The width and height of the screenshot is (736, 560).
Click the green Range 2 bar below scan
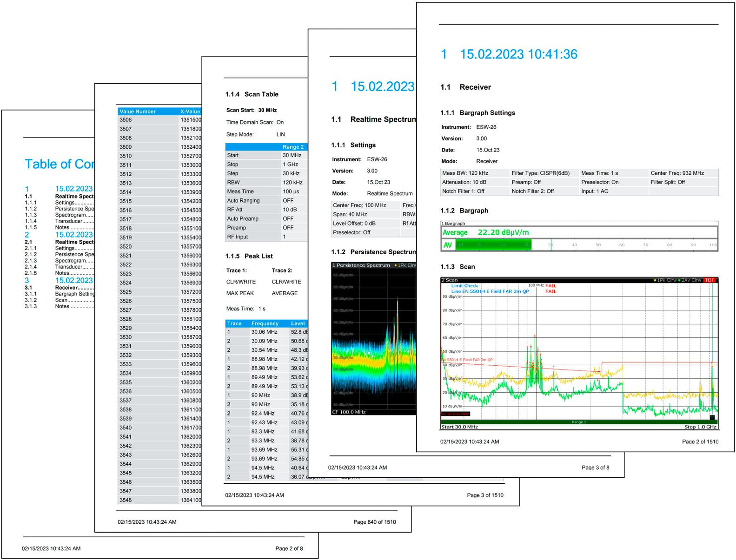(x=578, y=422)
